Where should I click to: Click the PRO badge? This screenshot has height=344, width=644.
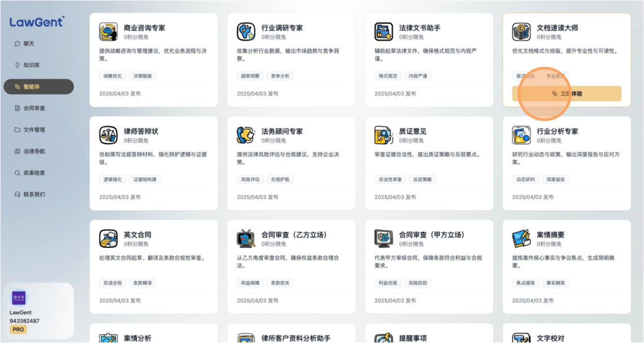click(18, 329)
